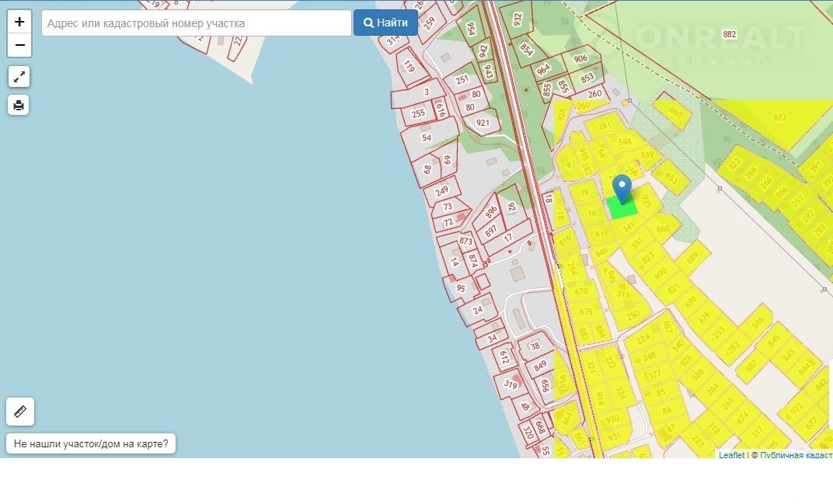Toggle fullscreen map view
Screen dimensions: 833x504
coord(19,77)
